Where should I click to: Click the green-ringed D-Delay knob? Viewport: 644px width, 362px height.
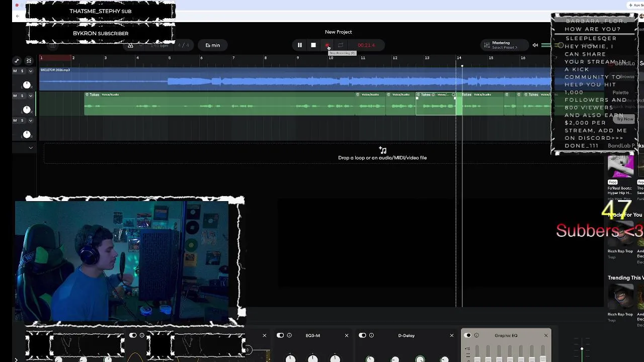[420, 359]
